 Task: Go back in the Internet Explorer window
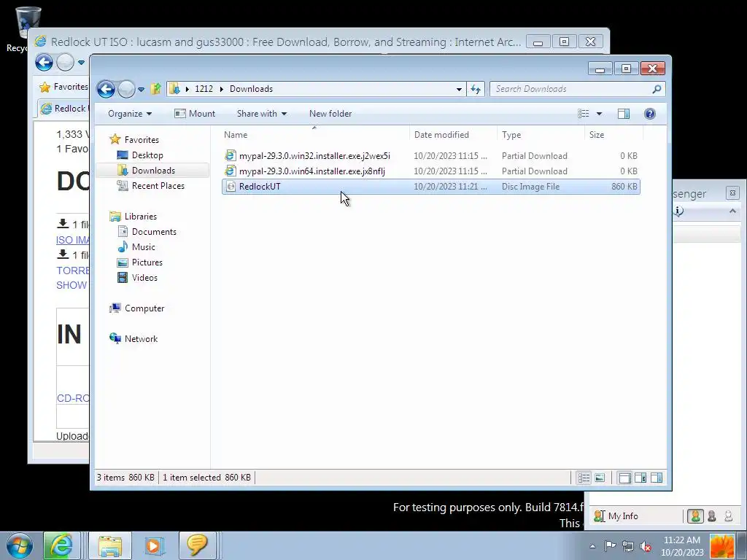pyautogui.click(x=44, y=63)
